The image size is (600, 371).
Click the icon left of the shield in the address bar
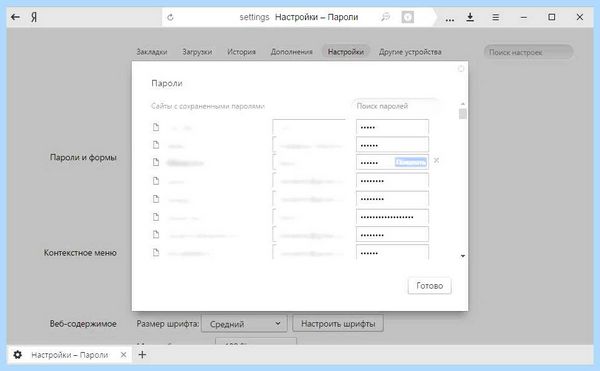pyautogui.click(x=385, y=17)
